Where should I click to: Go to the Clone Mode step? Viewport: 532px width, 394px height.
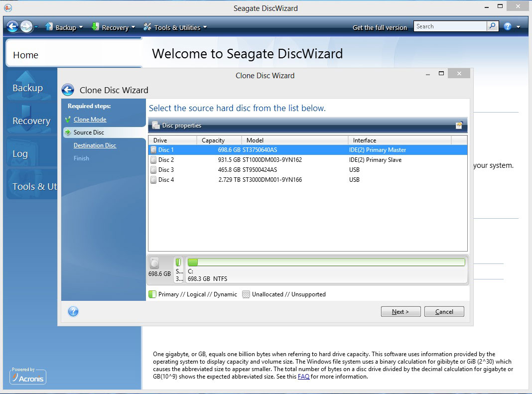(x=90, y=120)
